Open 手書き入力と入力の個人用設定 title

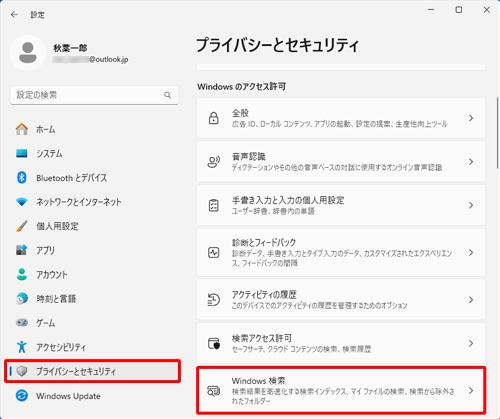pyautogui.click(x=288, y=200)
